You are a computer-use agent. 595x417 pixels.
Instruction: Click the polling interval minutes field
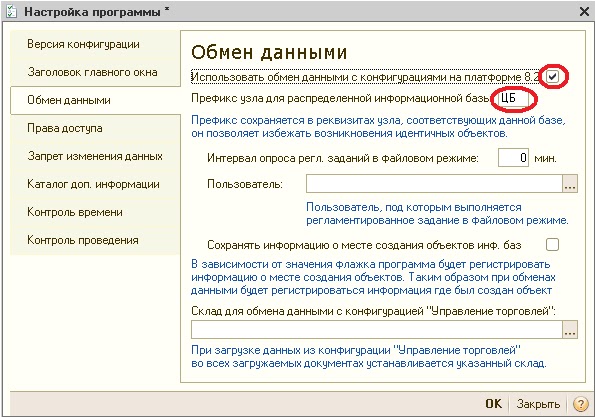pyautogui.click(x=513, y=157)
